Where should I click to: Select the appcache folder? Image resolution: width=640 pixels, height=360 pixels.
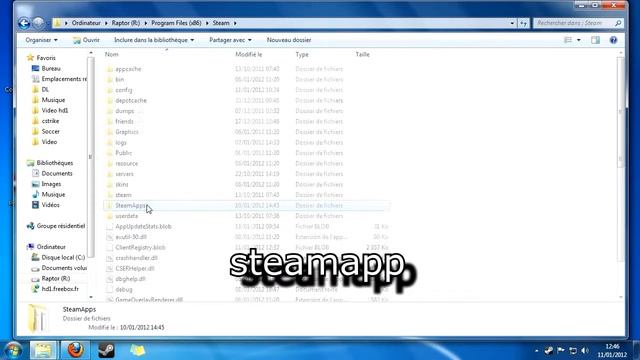(x=128, y=69)
